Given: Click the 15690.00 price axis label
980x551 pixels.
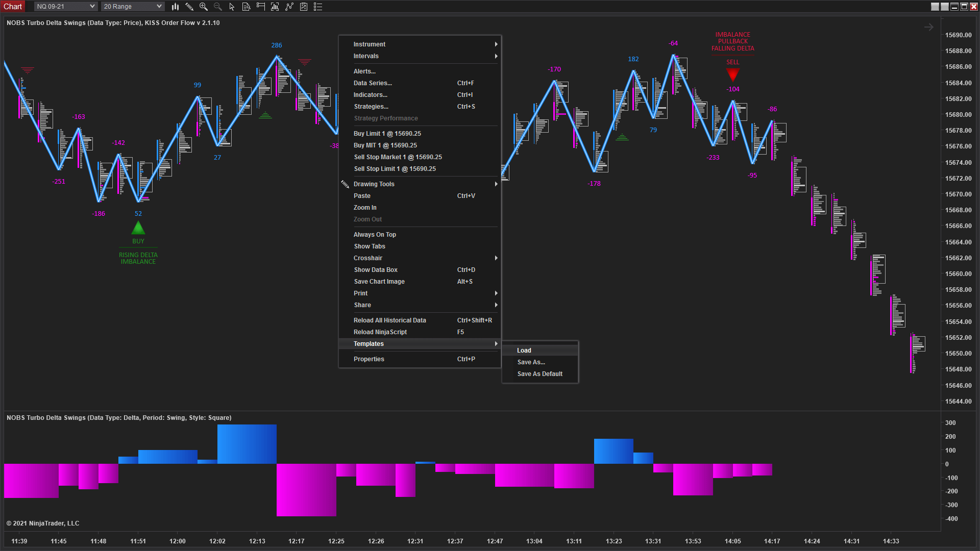Looking at the screenshot, I should (x=958, y=35).
